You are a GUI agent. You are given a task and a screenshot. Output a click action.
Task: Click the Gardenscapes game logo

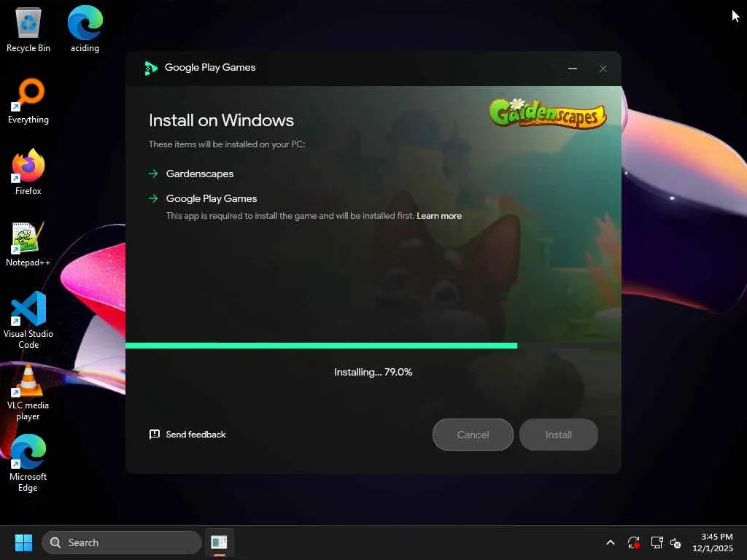pos(548,113)
